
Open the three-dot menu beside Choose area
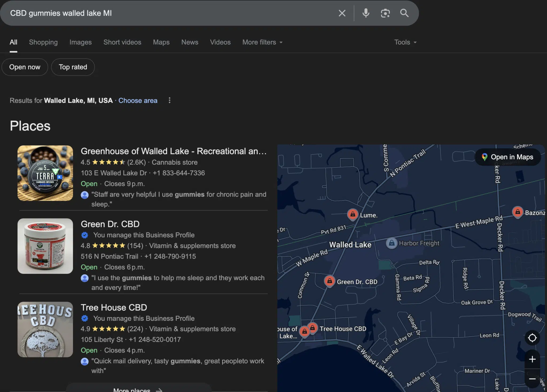(x=169, y=100)
